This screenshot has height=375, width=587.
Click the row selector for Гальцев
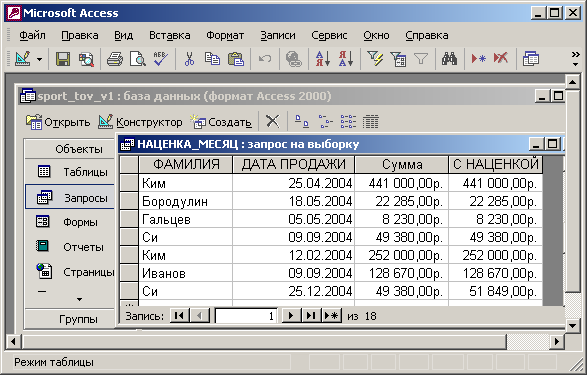click(x=129, y=219)
